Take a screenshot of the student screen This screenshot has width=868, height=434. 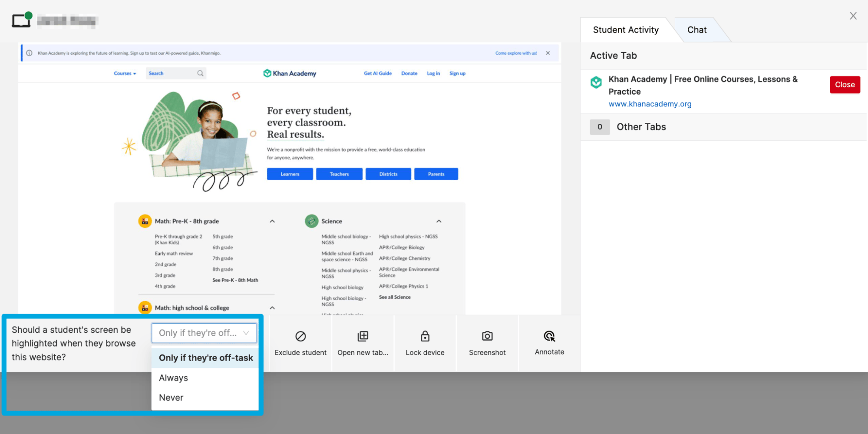[487, 343]
